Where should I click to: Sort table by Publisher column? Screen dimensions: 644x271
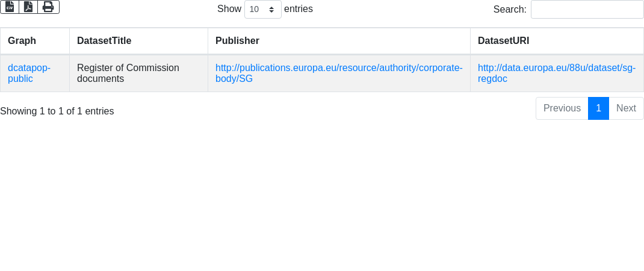[x=237, y=41]
